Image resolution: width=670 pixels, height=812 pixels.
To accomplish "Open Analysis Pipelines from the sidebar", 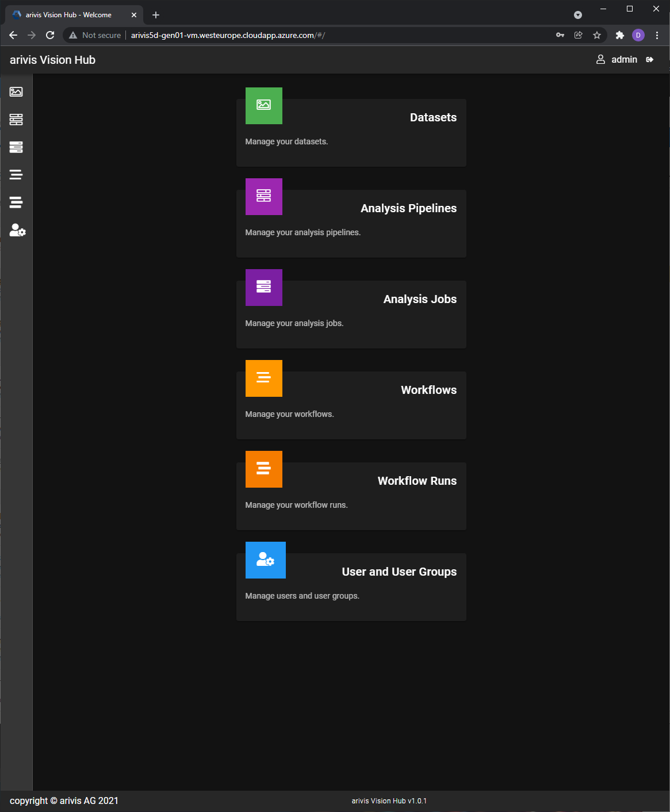I will pos(16,119).
